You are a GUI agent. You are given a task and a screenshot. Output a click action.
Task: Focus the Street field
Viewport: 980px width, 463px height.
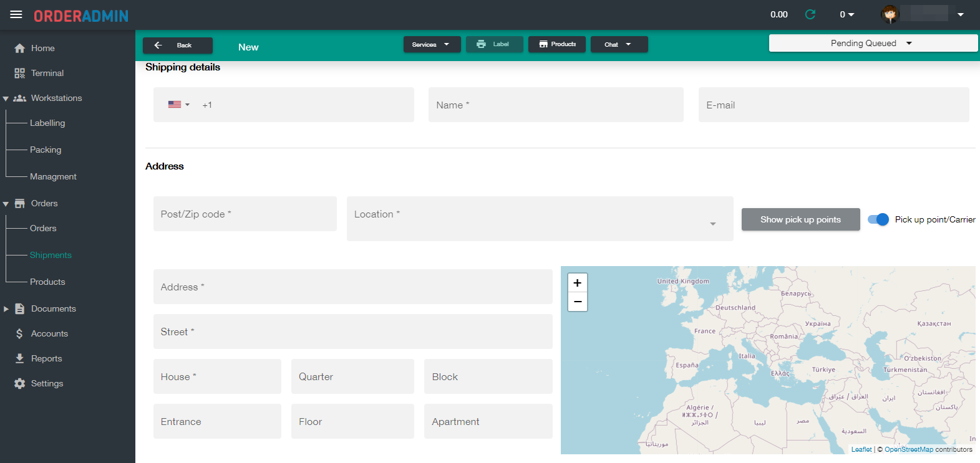352,332
